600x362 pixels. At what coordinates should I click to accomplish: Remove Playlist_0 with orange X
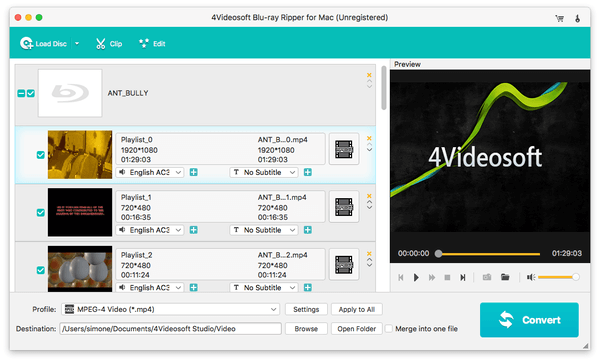pyautogui.click(x=369, y=139)
